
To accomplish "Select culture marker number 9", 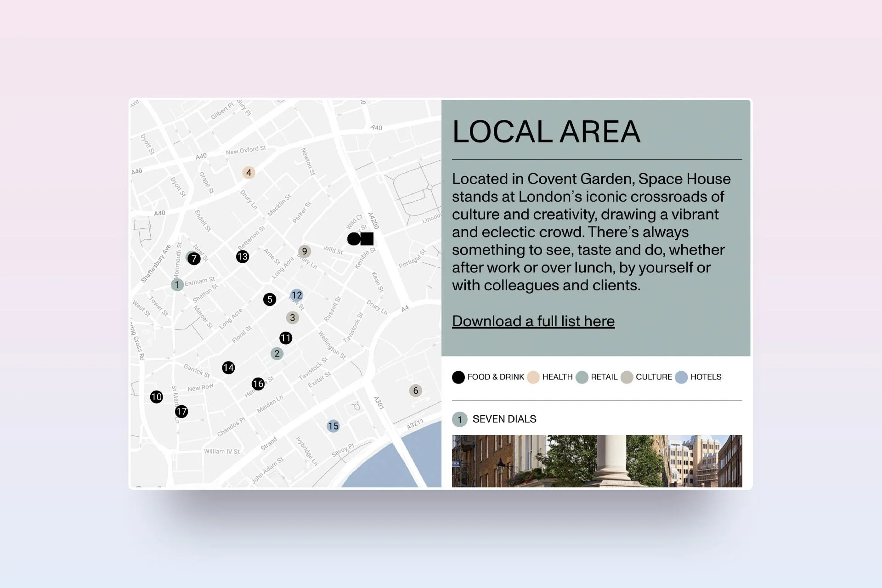I will tap(305, 251).
